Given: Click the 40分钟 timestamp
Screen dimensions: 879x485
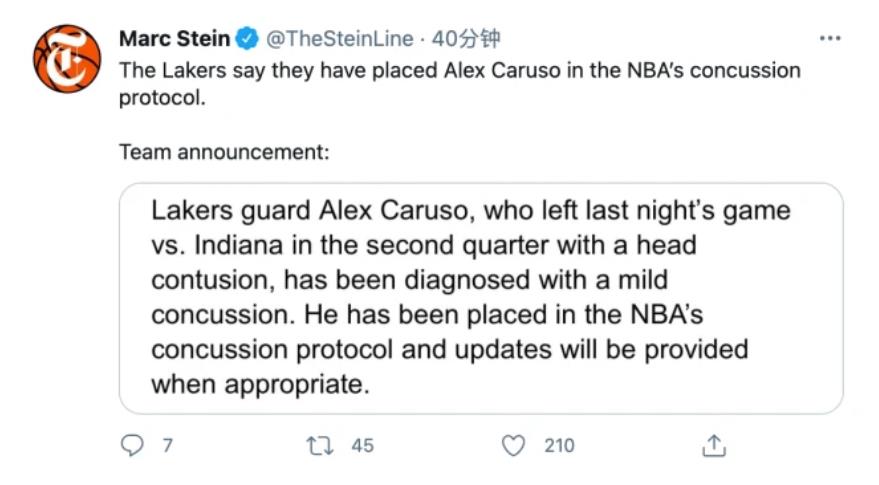Looking at the screenshot, I should click(x=466, y=39).
